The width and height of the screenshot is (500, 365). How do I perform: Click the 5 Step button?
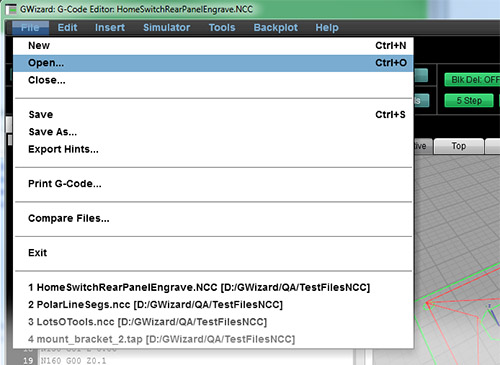click(x=469, y=100)
